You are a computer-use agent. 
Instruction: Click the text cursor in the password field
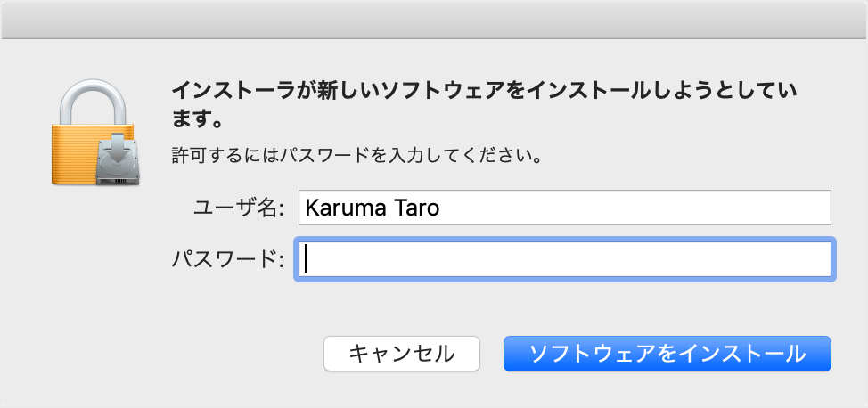point(306,258)
